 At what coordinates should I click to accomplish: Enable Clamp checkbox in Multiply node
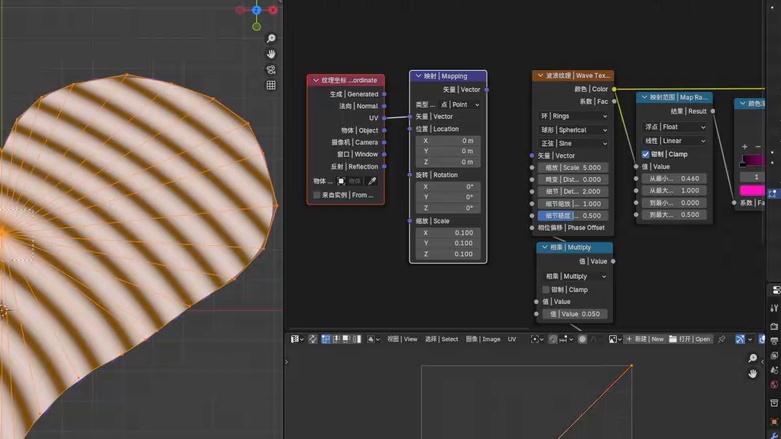[545, 290]
